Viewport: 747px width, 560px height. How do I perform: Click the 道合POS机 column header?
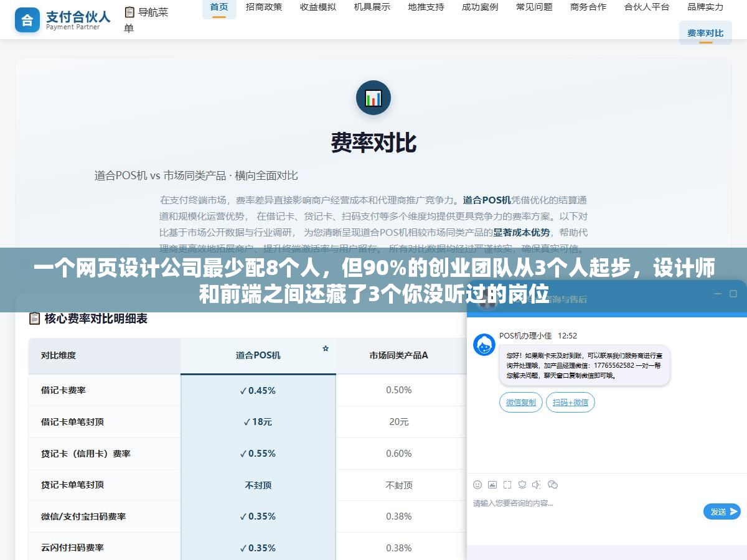pyautogui.click(x=258, y=355)
